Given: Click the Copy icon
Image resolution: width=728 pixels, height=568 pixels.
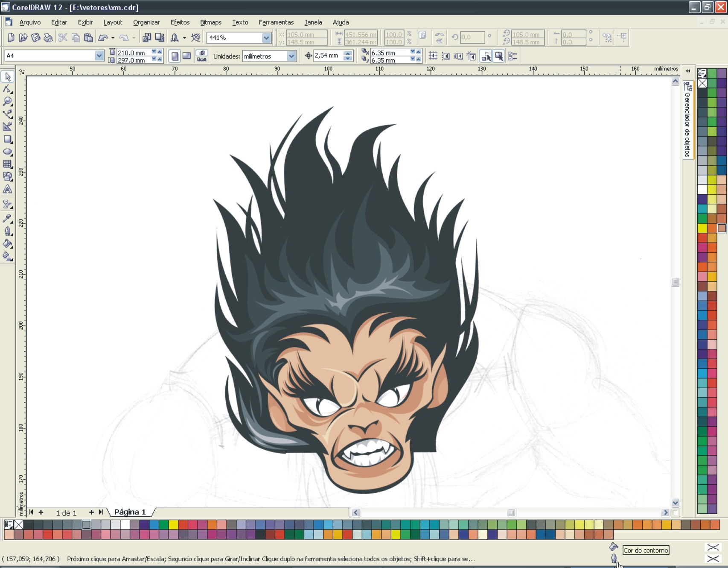Looking at the screenshot, I should [76, 38].
